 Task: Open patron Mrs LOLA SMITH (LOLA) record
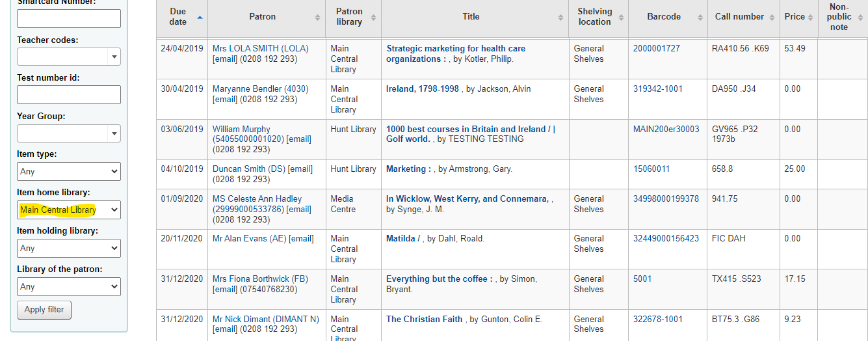click(x=261, y=49)
